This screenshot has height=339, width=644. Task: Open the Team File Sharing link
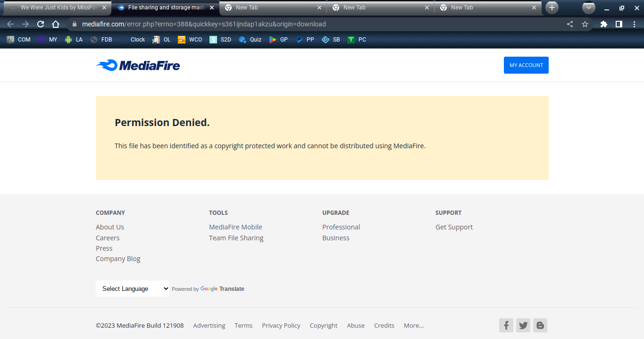tap(236, 238)
